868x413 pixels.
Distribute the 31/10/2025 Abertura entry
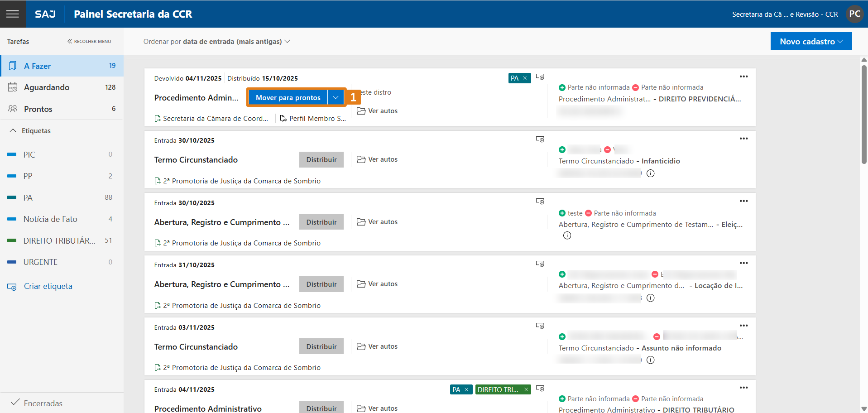tap(321, 284)
